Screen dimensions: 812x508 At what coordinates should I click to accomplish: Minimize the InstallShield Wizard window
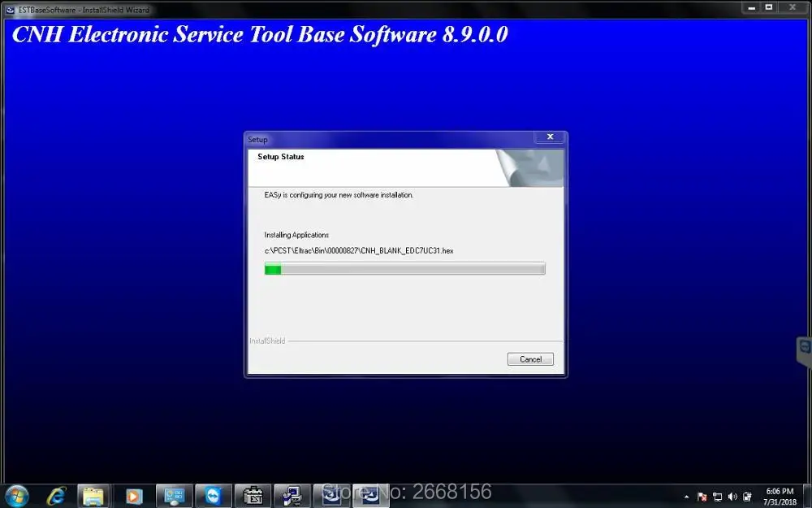point(751,8)
